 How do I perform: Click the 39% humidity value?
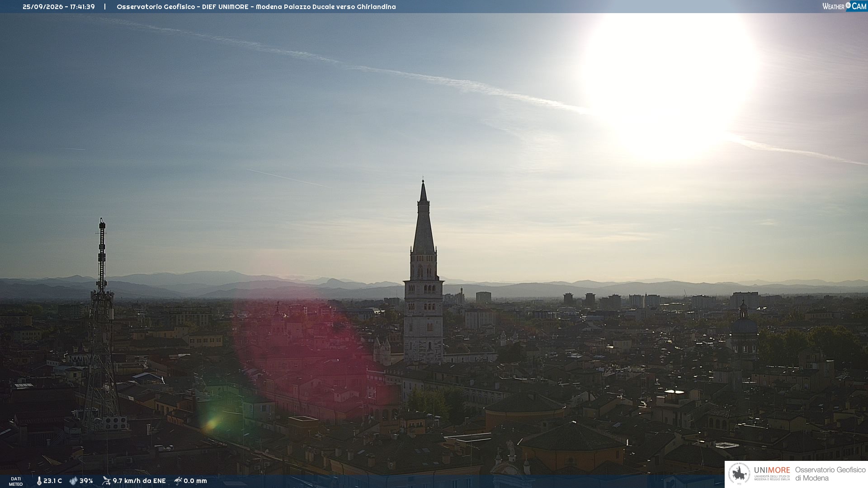86,481
